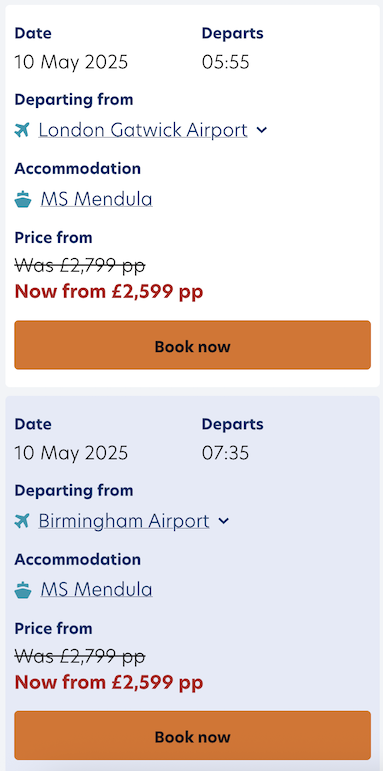Open the London Gatwick Airport link

pyautogui.click(x=143, y=130)
